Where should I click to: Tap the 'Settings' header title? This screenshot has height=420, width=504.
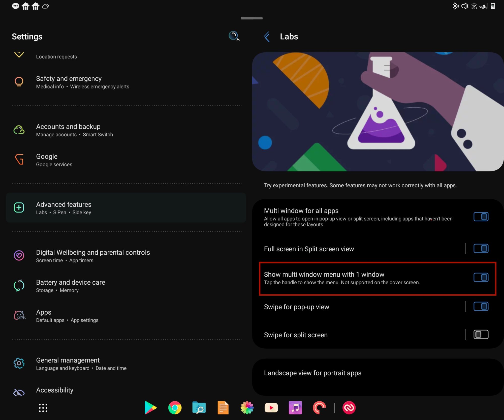[x=27, y=37]
